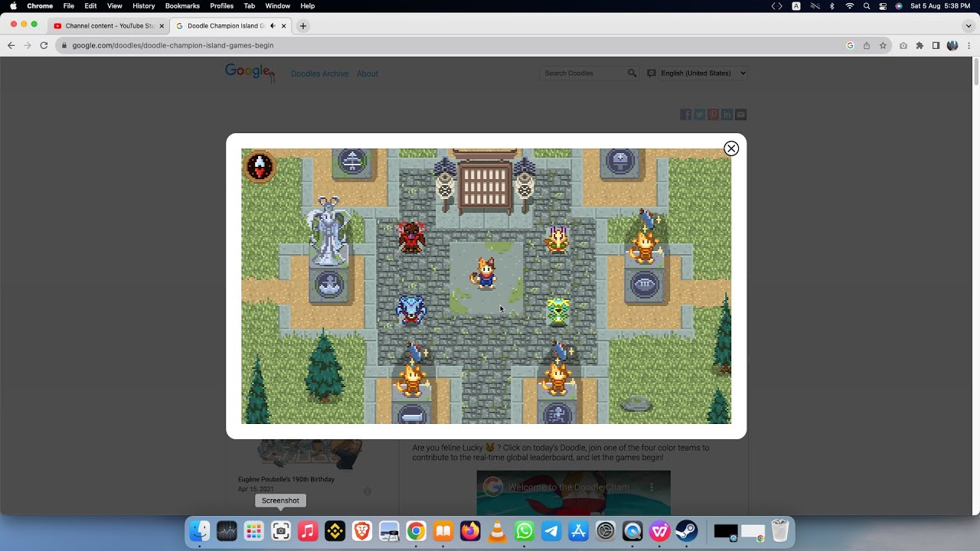
Task: Launch VLC from the Dock
Action: tap(497, 531)
